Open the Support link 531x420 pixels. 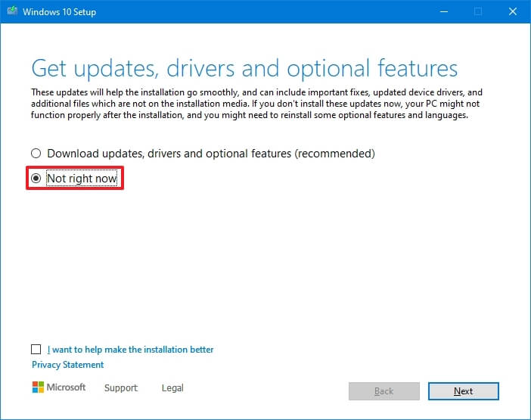pos(121,387)
